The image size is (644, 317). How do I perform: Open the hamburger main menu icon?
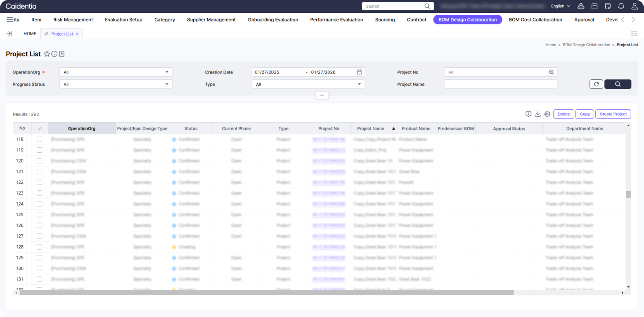tap(10, 20)
